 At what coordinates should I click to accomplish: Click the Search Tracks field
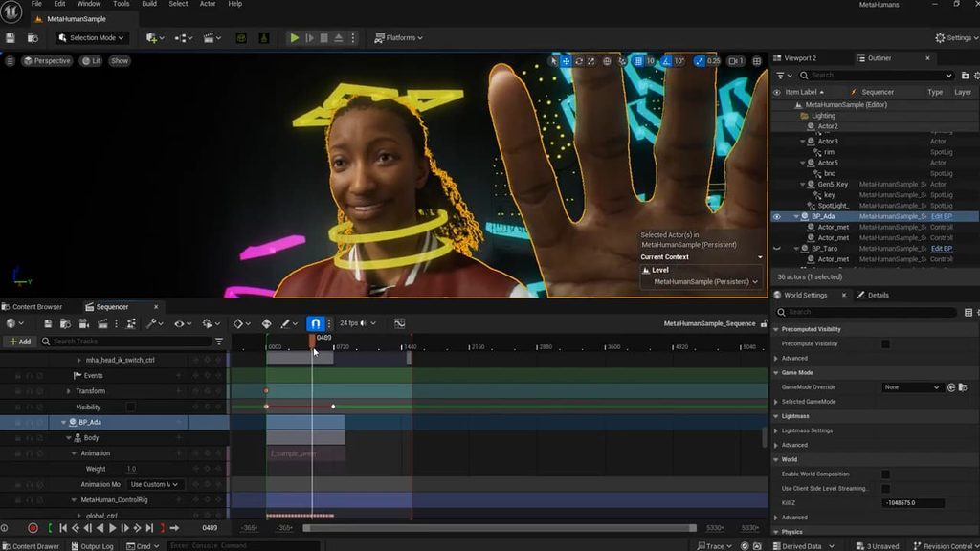[x=125, y=342]
